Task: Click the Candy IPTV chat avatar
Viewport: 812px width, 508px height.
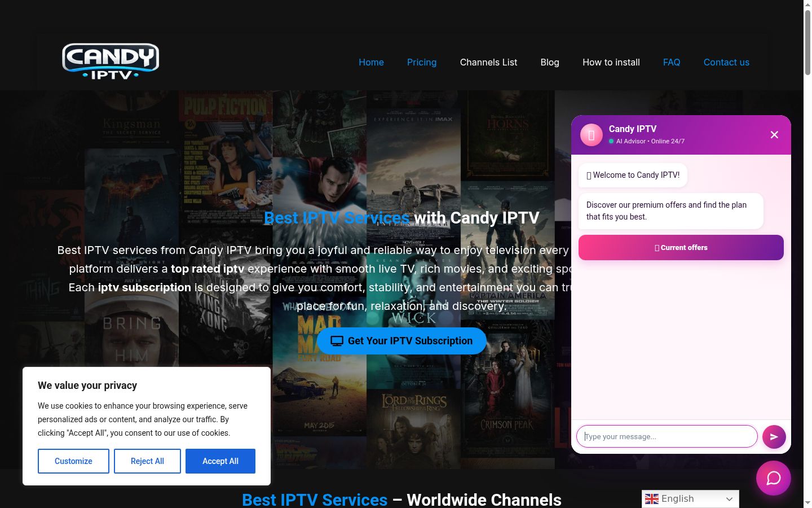Action: (592, 135)
